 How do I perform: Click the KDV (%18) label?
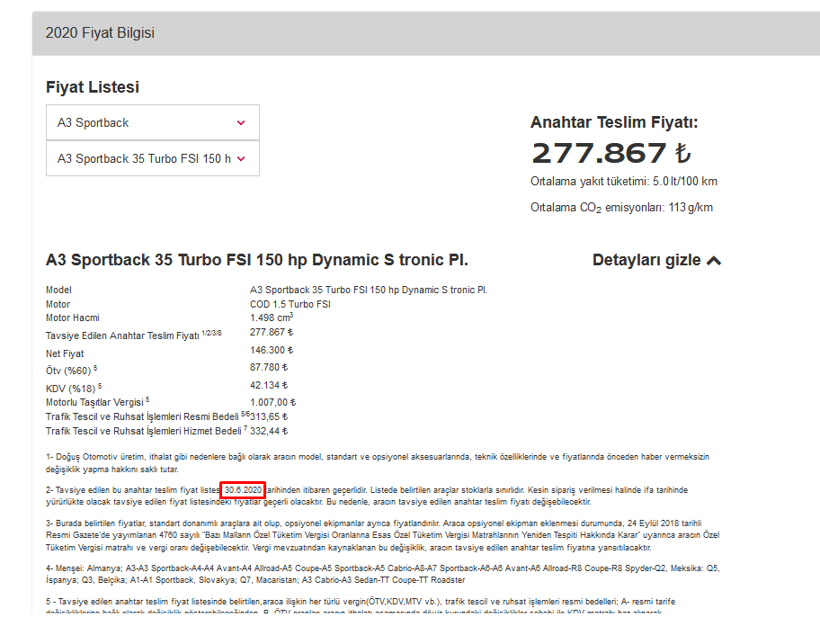tap(74, 389)
